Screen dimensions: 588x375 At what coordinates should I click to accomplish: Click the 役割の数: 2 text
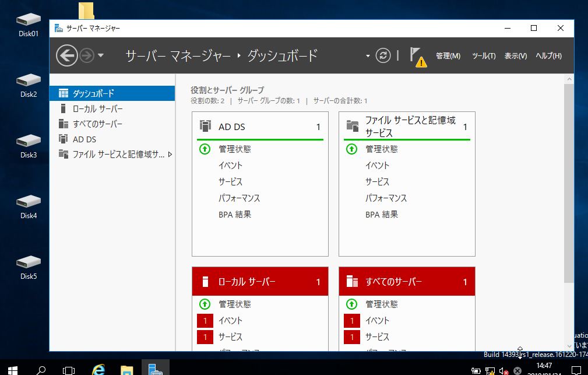coord(207,100)
